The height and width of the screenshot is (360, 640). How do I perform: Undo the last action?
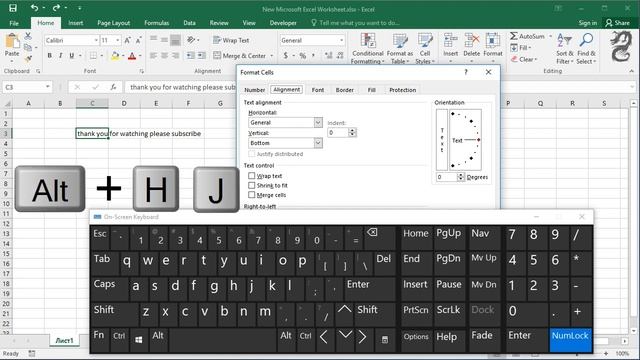(x=34, y=8)
